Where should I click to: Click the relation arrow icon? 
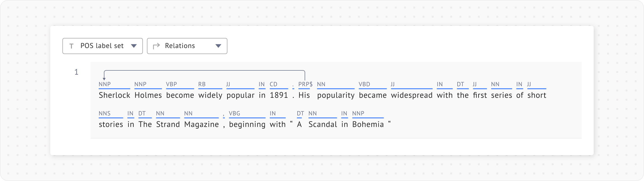156,46
